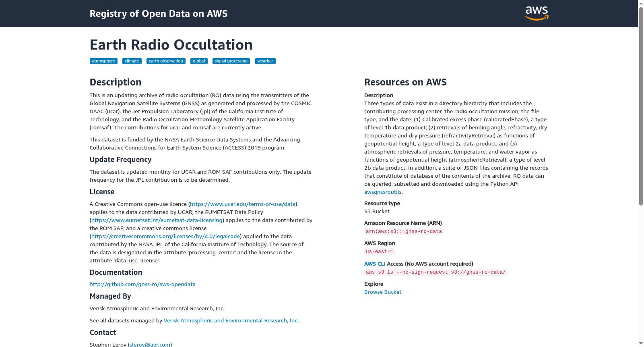The width and height of the screenshot is (644, 347).
Task: Click the License heading
Action: tap(102, 192)
